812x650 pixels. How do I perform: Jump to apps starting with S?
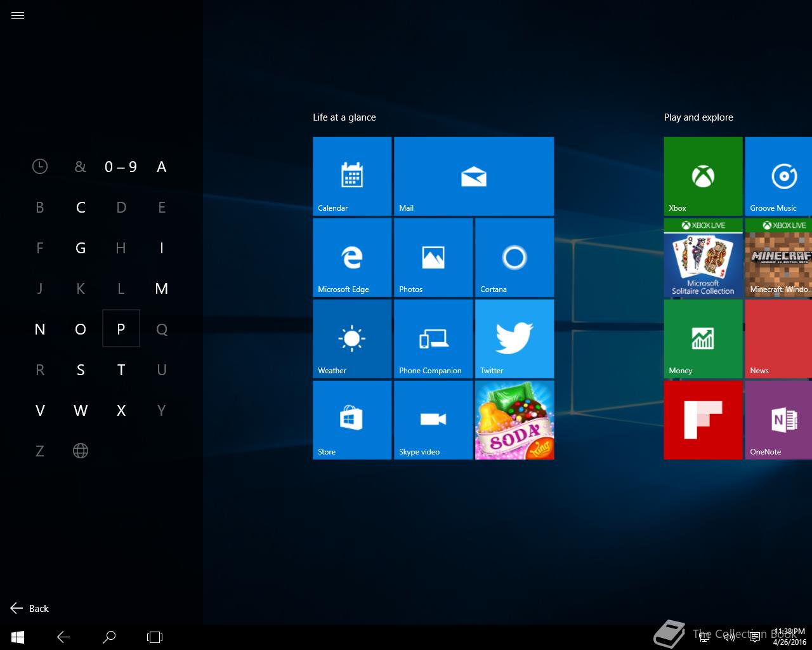[81, 370]
